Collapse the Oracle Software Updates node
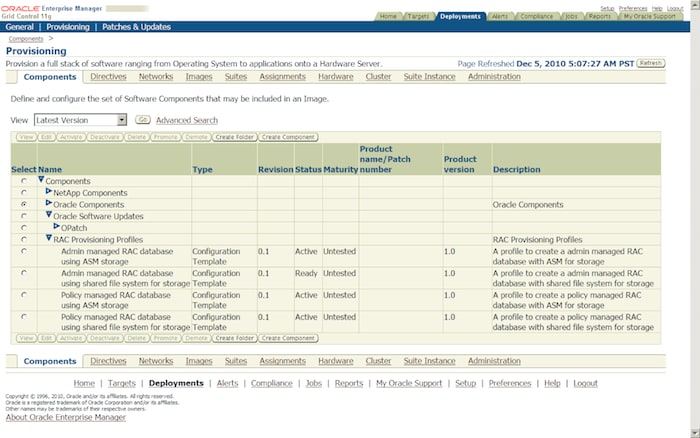Screen dimensions: 700x438 pyautogui.click(x=49, y=215)
